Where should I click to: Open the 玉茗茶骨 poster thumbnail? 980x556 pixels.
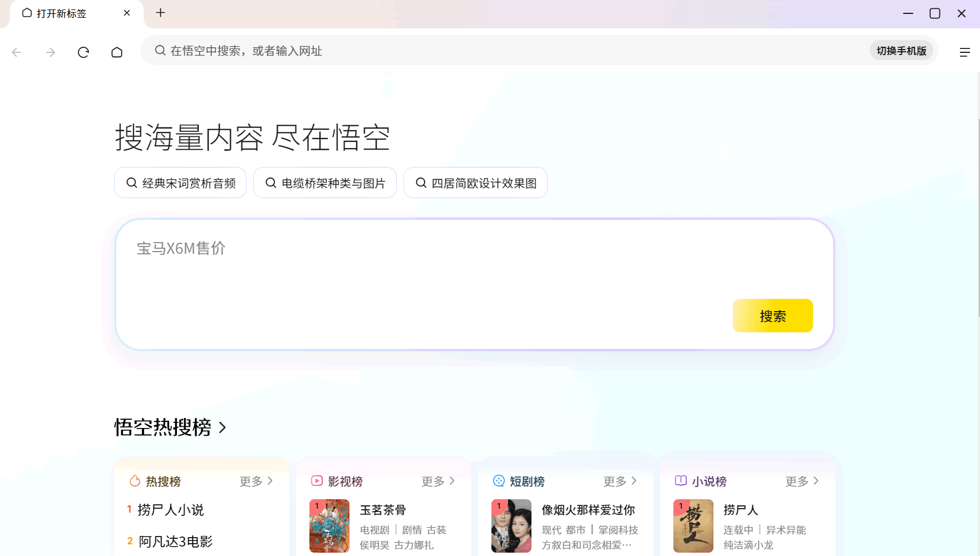click(329, 526)
